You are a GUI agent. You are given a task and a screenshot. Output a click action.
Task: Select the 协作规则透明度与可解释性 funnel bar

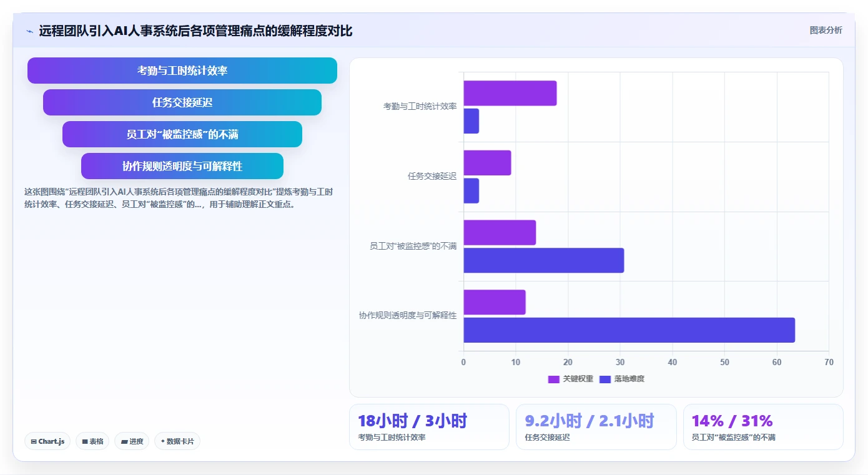(x=182, y=166)
